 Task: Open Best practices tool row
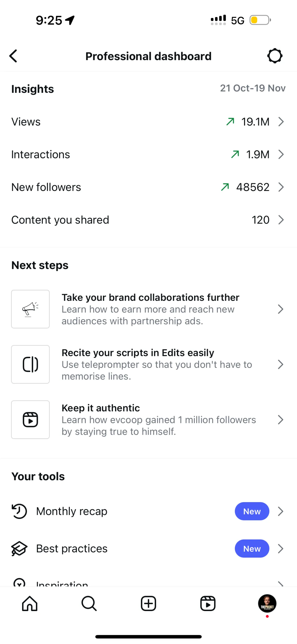[x=72, y=548]
